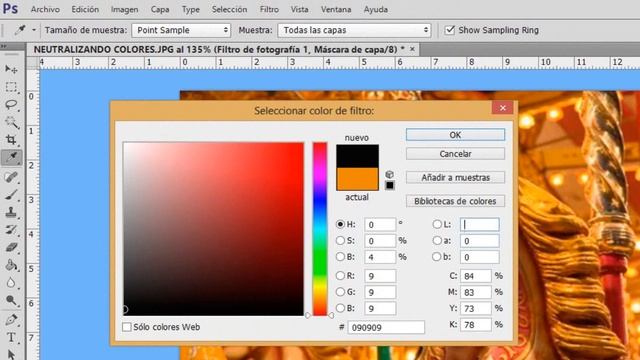
Task: Select the R red radio button
Action: [340, 276]
